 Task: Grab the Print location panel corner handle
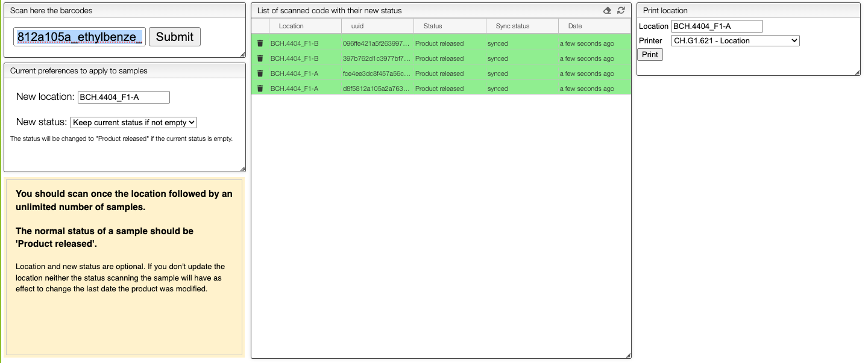pyautogui.click(x=857, y=72)
